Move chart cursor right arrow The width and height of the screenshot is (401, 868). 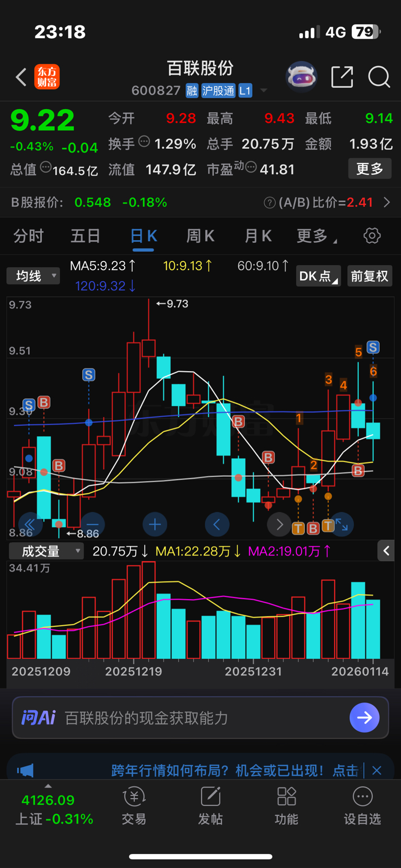[x=279, y=524]
